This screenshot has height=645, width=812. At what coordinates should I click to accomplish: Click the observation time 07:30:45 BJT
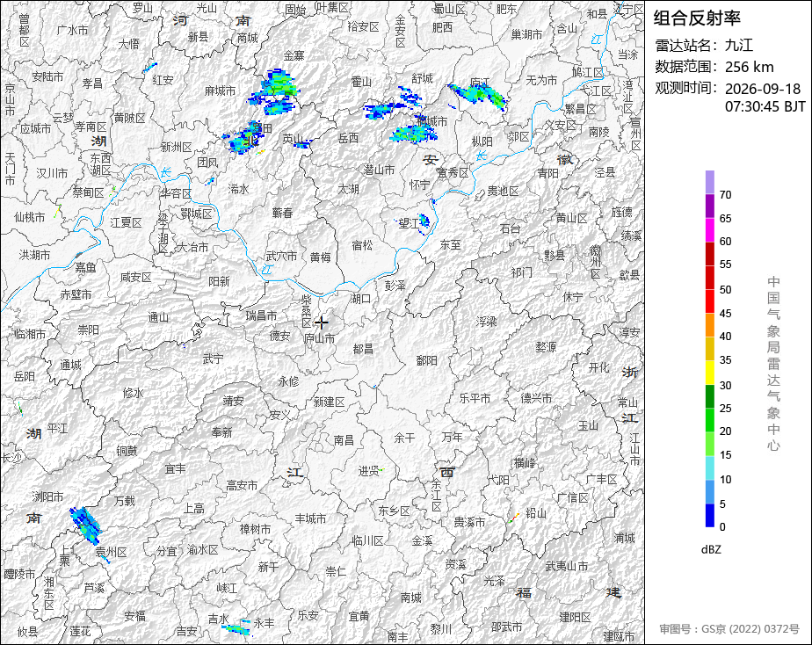click(765, 106)
